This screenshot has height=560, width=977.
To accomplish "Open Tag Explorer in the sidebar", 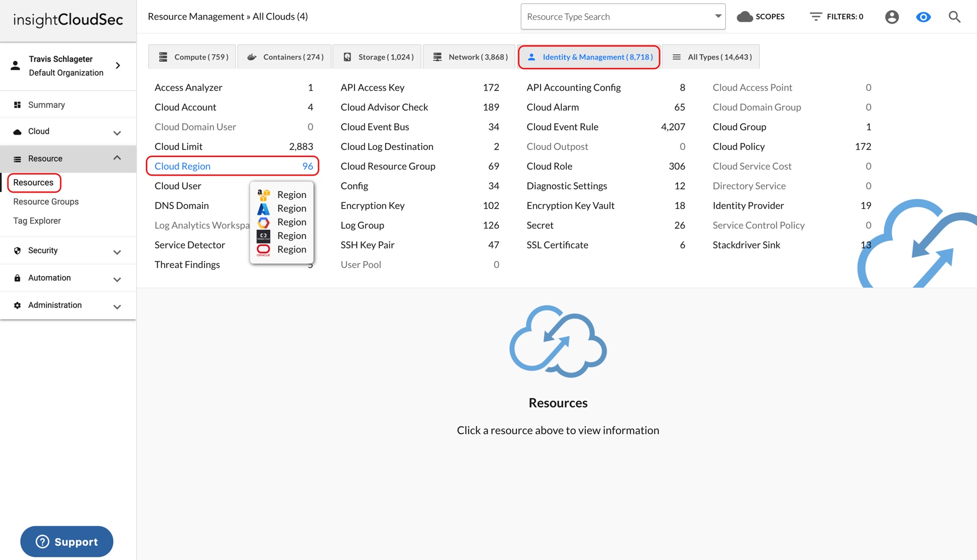I will coord(37,221).
